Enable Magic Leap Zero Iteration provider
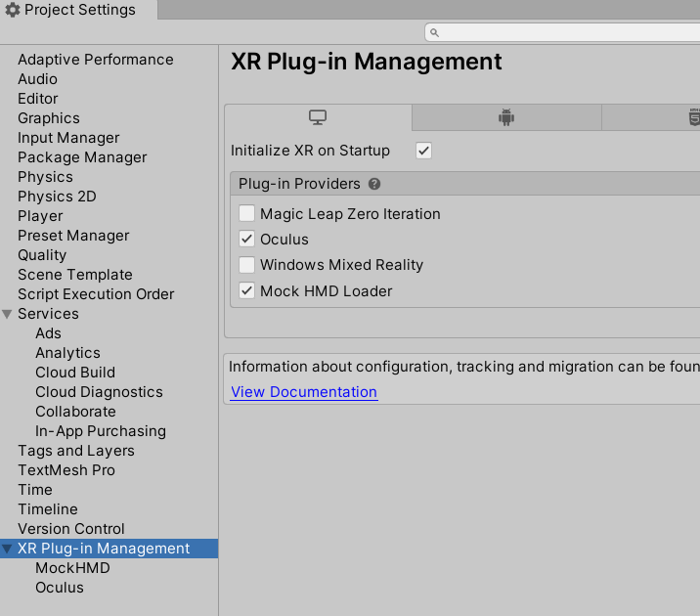Viewport: 700px width, 616px height. pyautogui.click(x=247, y=213)
